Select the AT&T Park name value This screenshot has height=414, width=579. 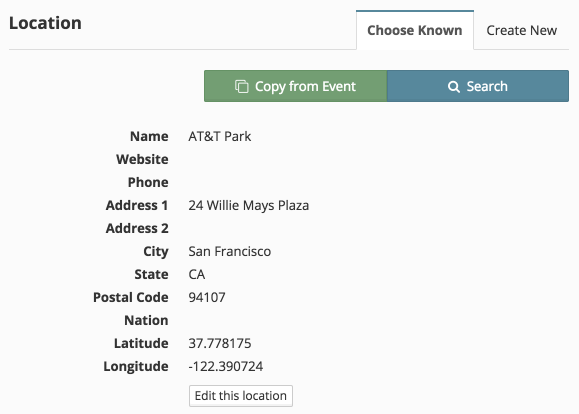coord(220,137)
